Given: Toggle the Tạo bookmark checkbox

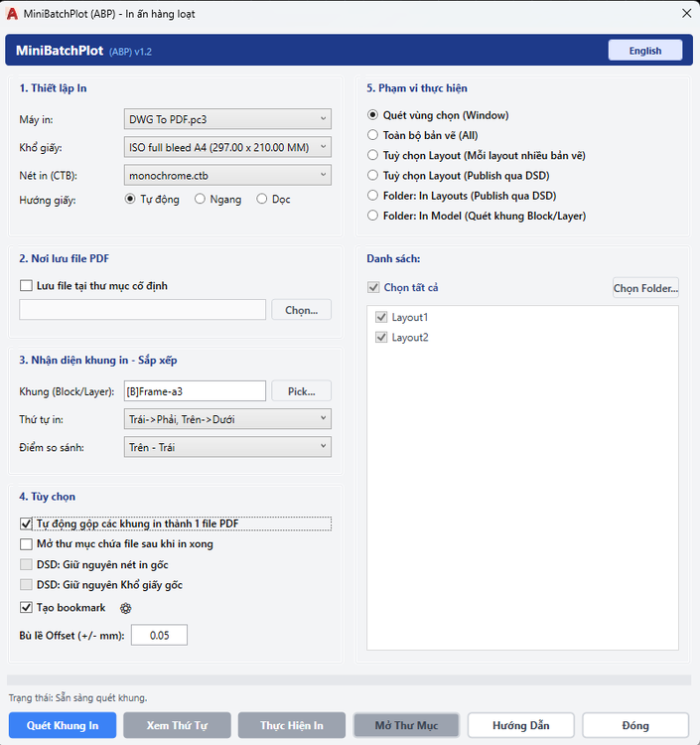Looking at the screenshot, I should (26, 607).
